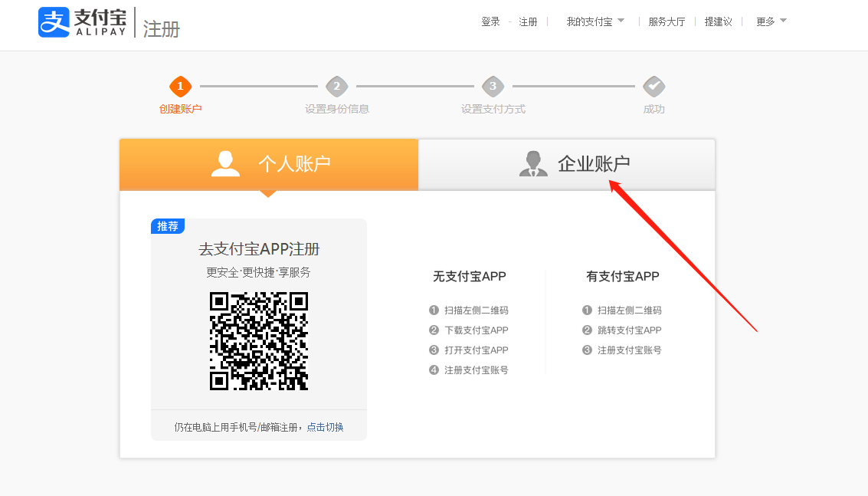
Task: Go to 服务大厅 page
Action: point(667,21)
